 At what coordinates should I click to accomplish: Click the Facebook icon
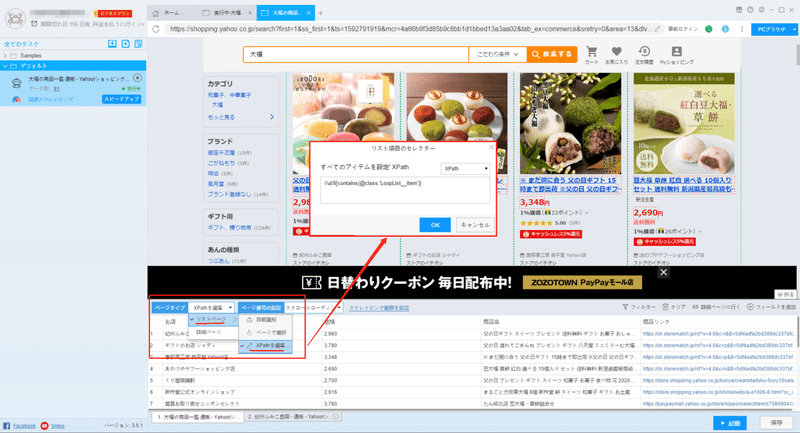pos(7,426)
